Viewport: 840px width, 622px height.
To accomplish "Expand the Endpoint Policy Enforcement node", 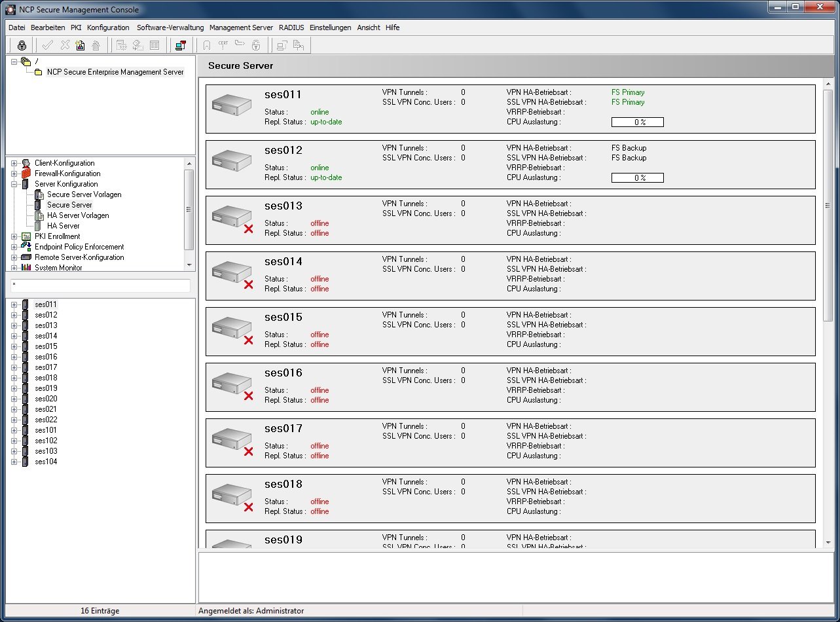I will coord(14,247).
